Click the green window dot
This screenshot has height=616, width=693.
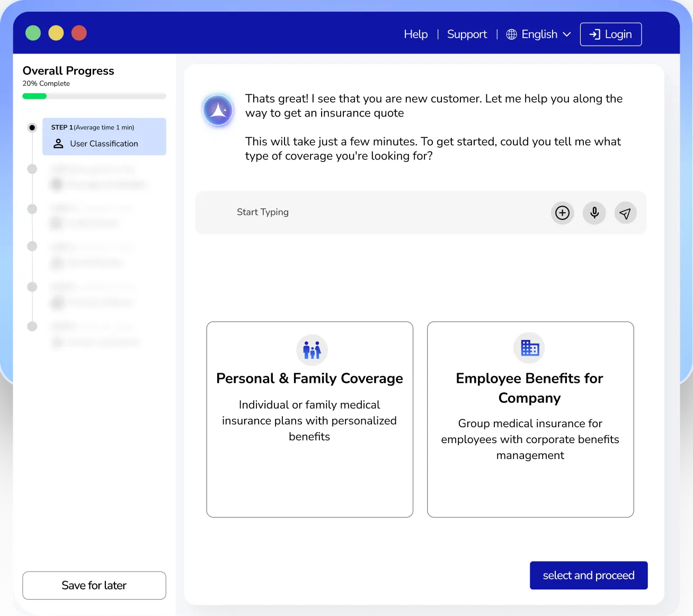pyautogui.click(x=33, y=33)
